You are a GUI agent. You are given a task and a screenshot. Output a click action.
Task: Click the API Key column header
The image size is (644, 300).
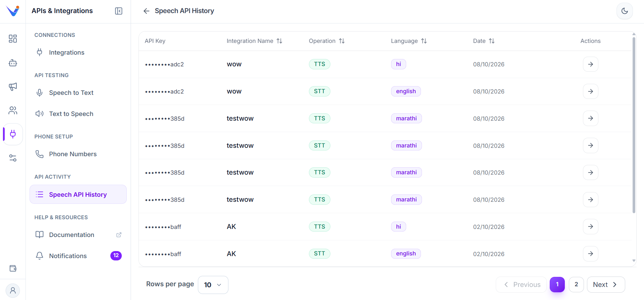click(155, 41)
